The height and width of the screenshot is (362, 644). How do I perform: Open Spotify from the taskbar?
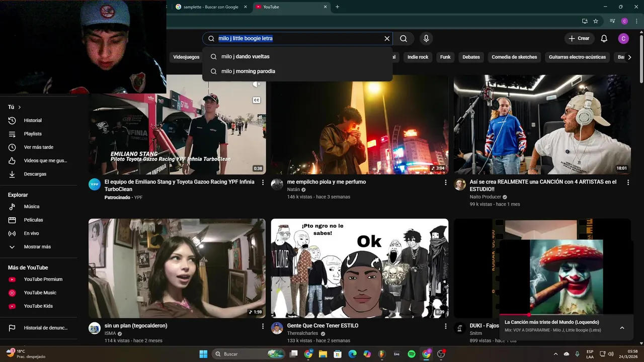pyautogui.click(x=412, y=354)
